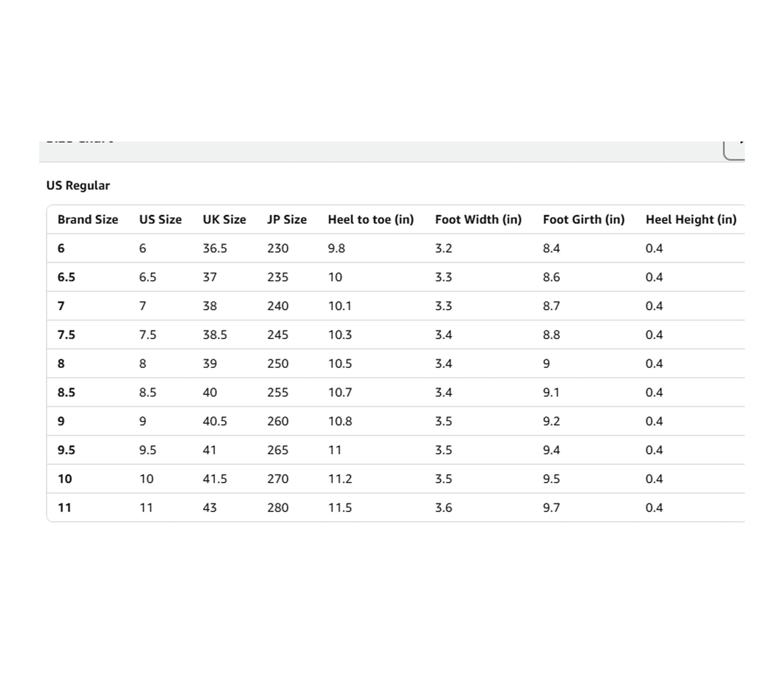Click the JP Size column header
The image size is (784, 697).
coord(287,220)
